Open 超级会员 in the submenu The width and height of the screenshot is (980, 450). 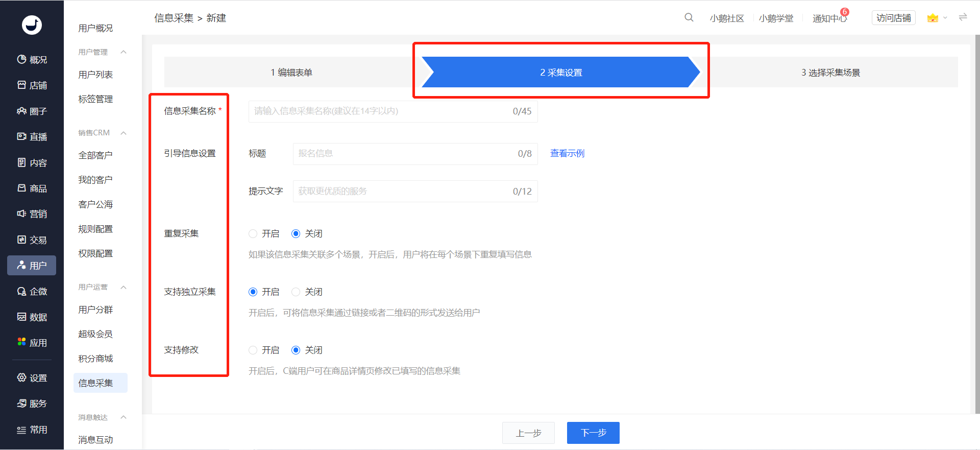coord(95,334)
